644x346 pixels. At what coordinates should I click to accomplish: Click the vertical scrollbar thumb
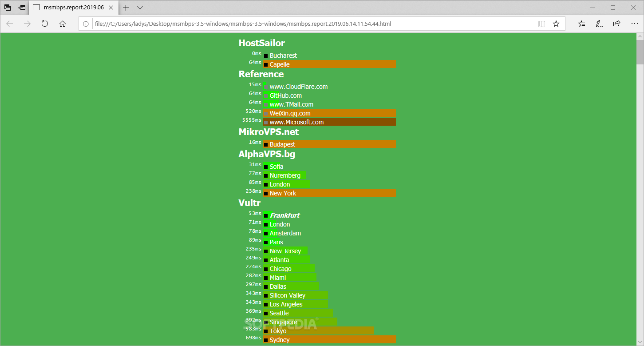pos(640,52)
